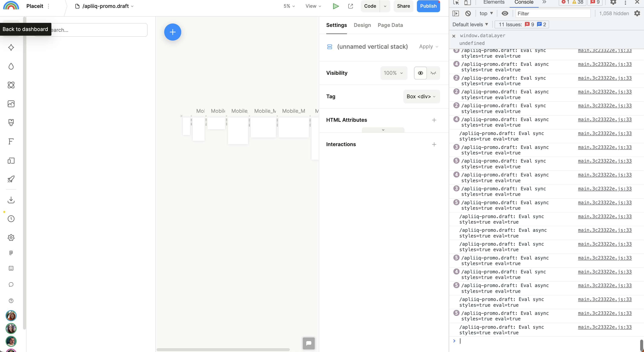Expand the 5% zoom level dropdown
Screen dimensions: 644x352
289,6
